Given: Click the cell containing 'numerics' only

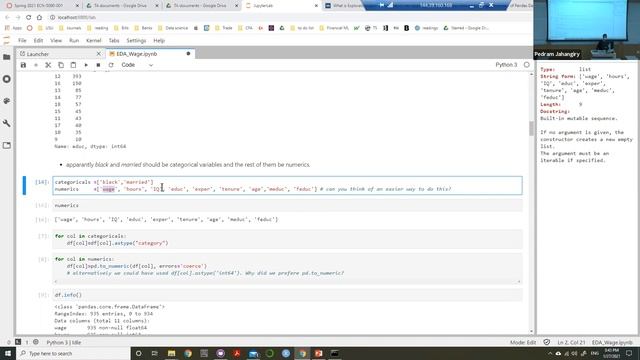Looking at the screenshot, I should point(287,205).
